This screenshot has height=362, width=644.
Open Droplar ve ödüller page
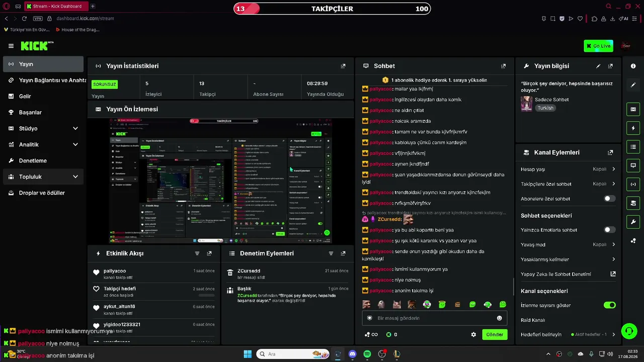pos(43,193)
